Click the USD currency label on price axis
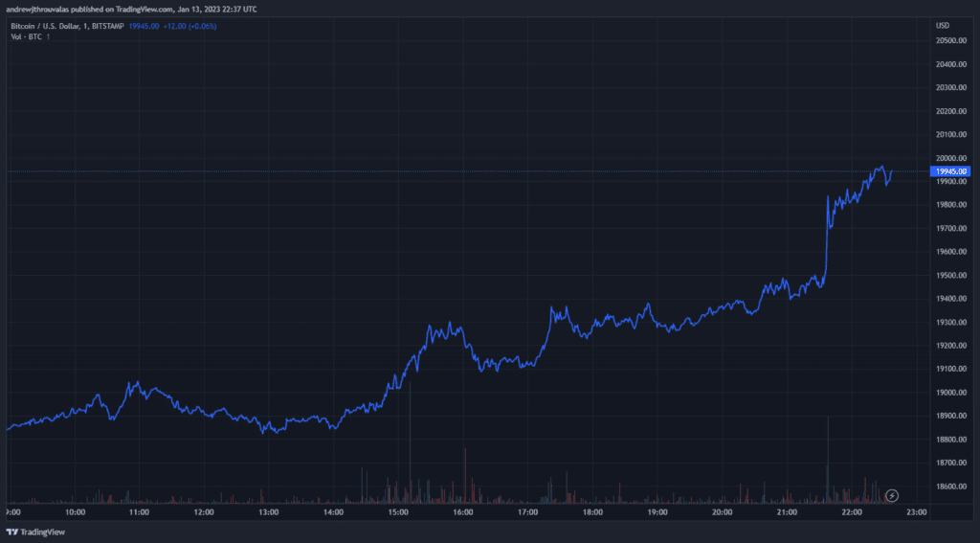The image size is (980, 543). [x=942, y=25]
